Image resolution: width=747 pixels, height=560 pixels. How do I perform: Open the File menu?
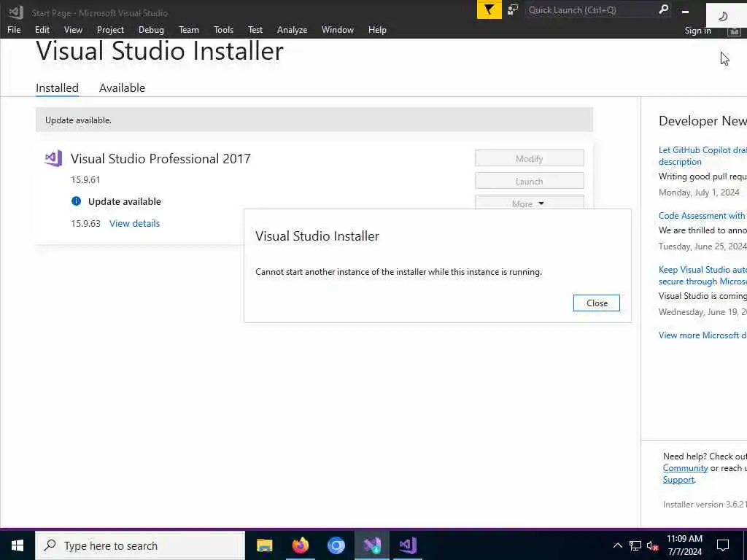click(x=14, y=29)
